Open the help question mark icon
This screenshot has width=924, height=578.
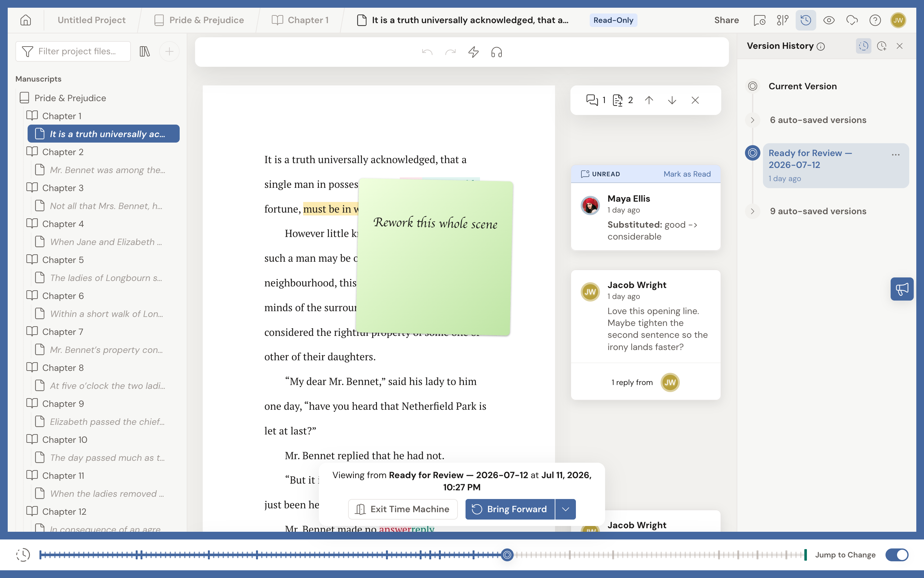(x=875, y=20)
